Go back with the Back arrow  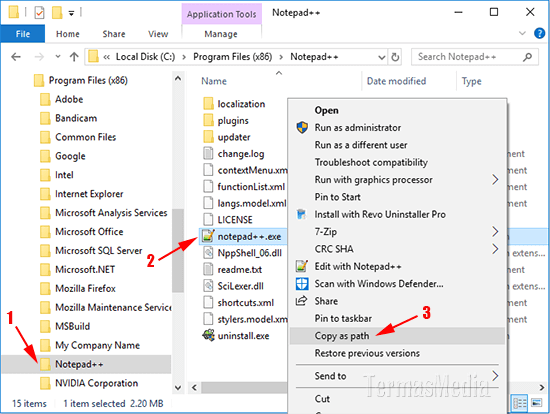16,57
